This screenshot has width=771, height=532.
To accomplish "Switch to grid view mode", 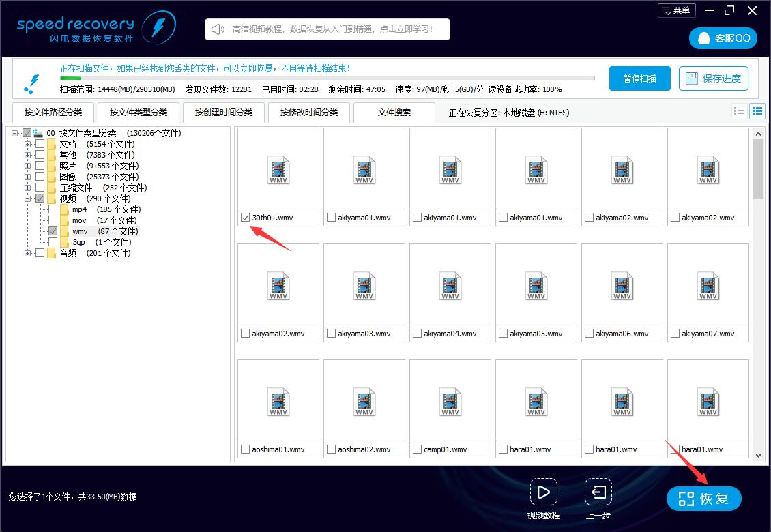I will pyautogui.click(x=757, y=110).
